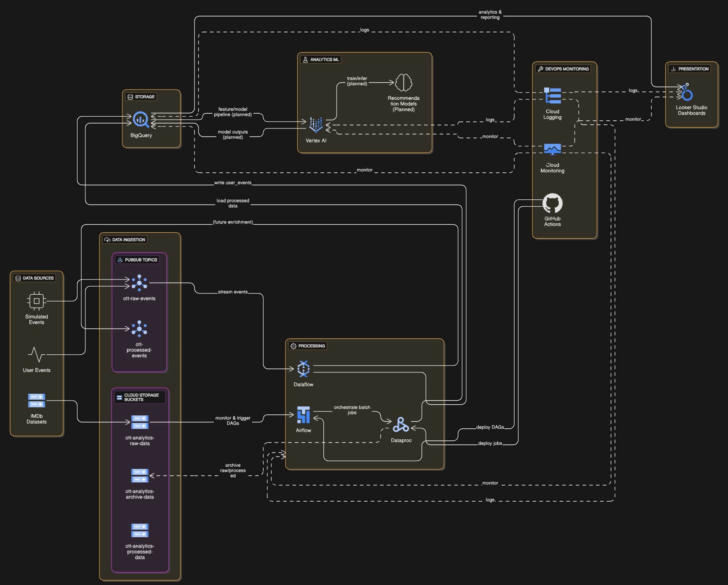Click the DEVOPS MONITORING header badge
Viewport: 728px width, 585px height.
point(564,68)
